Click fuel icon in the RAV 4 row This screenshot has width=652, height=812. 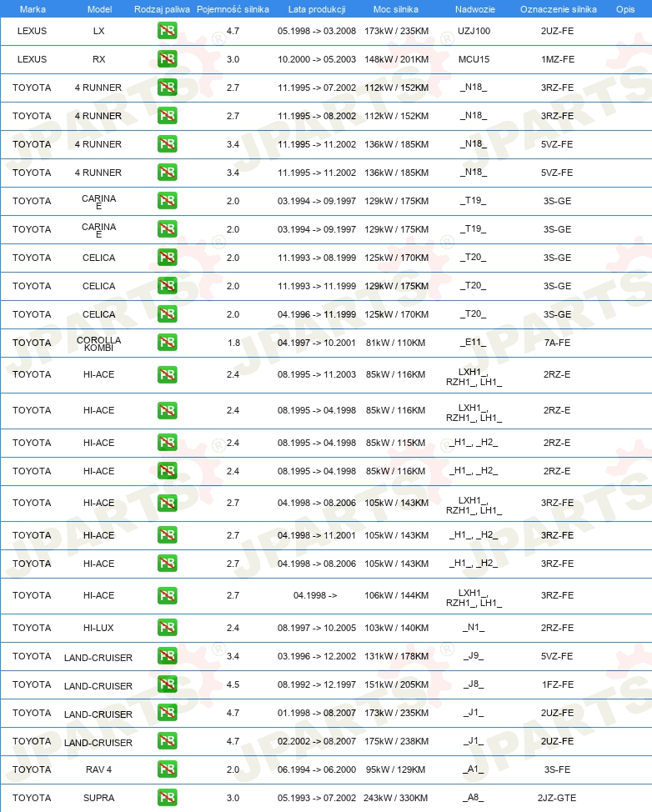168,769
